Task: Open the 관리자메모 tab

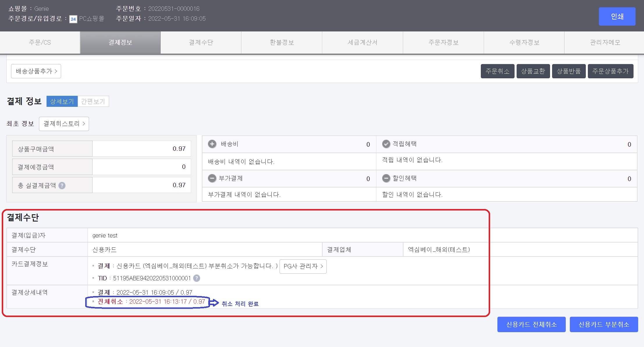Action: point(605,43)
